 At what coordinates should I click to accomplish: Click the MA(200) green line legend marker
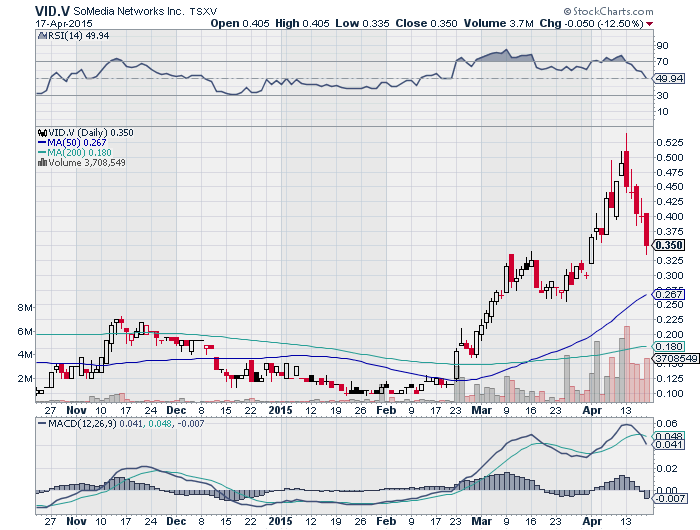[x=39, y=152]
